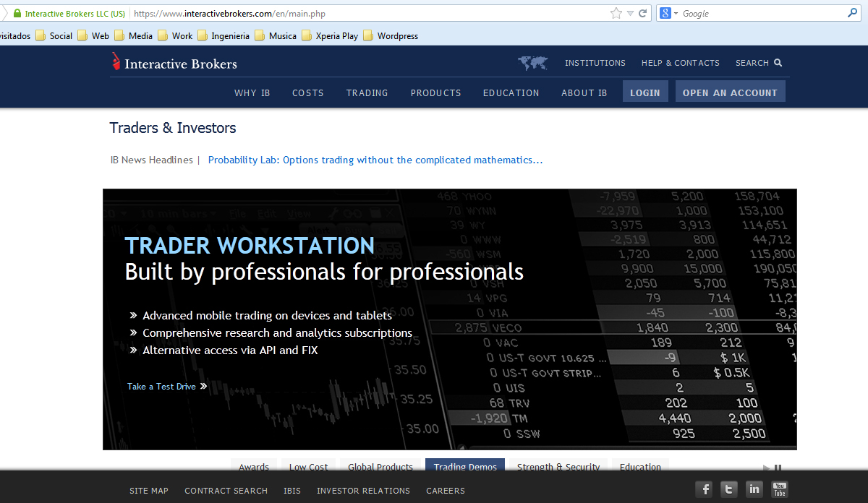The width and height of the screenshot is (868, 503).
Task: Switch to the Education banner tab
Action: coord(641,465)
